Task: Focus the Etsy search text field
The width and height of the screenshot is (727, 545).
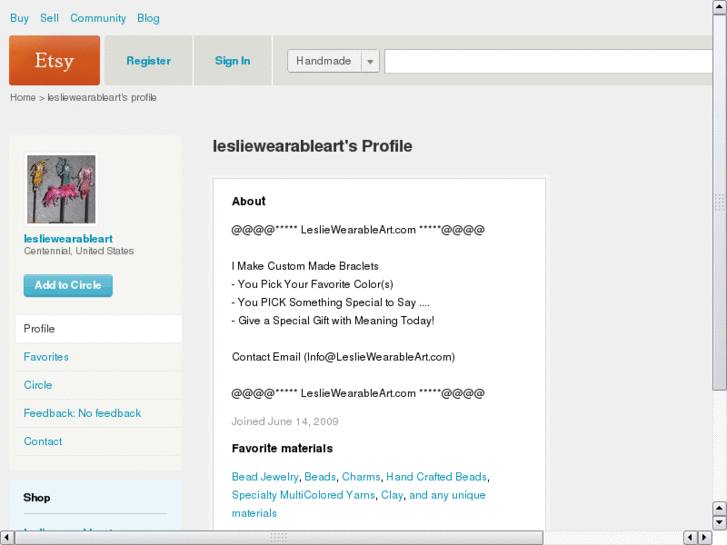Action: (548, 61)
